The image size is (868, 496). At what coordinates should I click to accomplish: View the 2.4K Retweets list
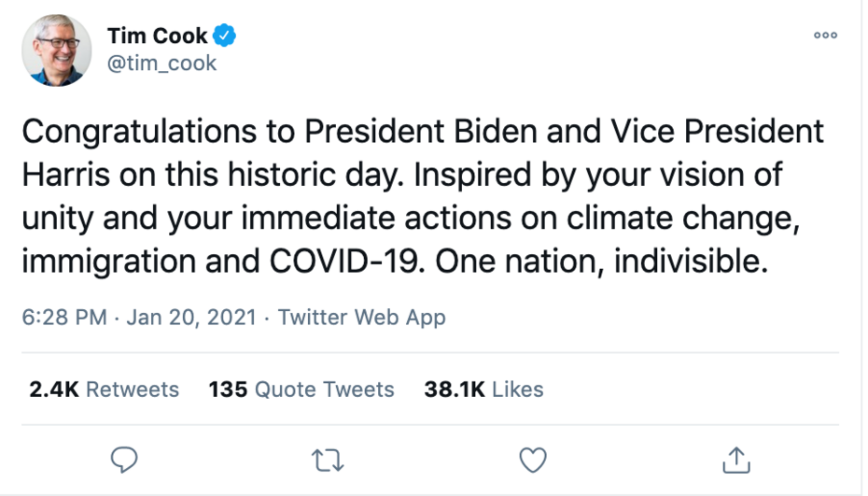point(104,389)
